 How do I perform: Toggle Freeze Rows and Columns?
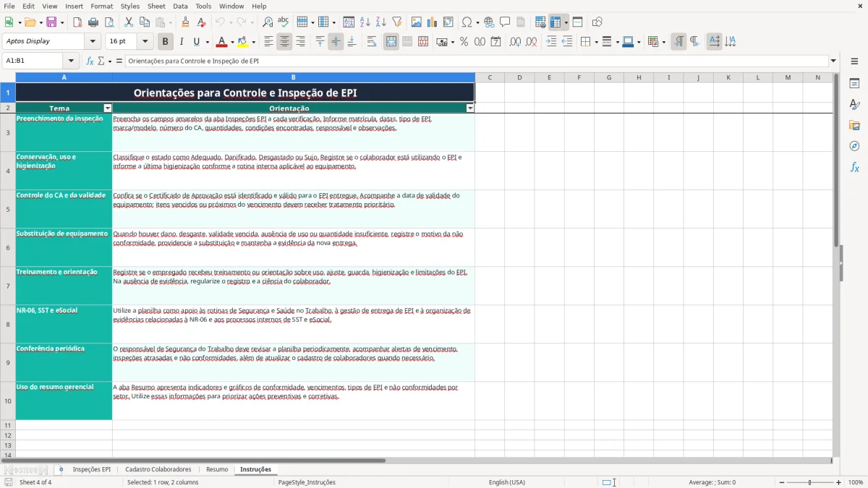pos(556,22)
